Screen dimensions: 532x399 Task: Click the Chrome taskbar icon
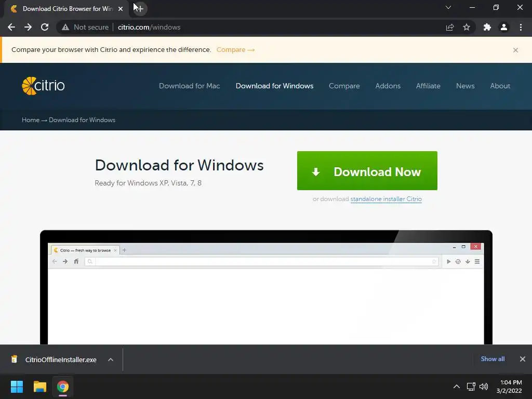pos(63,387)
